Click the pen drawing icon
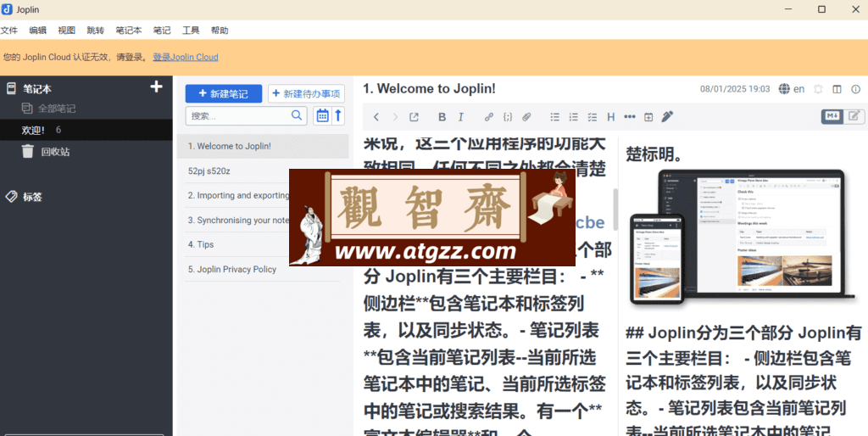Image resolution: width=868 pixels, height=436 pixels. coord(668,116)
